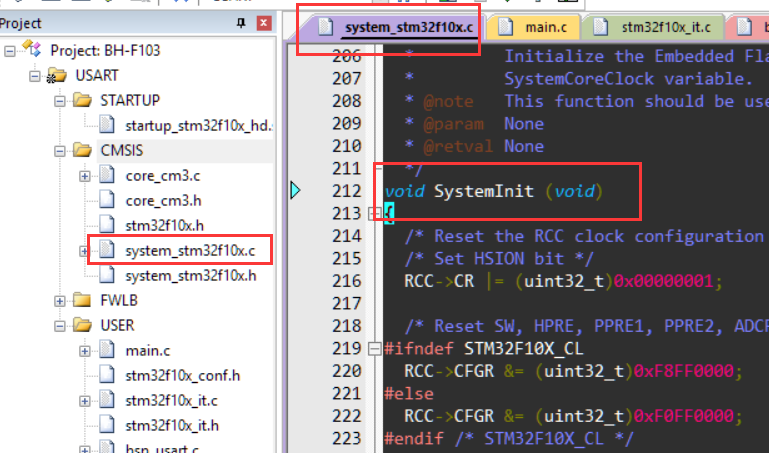Image resolution: width=769 pixels, height=453 pixels.
Task: Click the USART target folder icon
Action: 58,75
